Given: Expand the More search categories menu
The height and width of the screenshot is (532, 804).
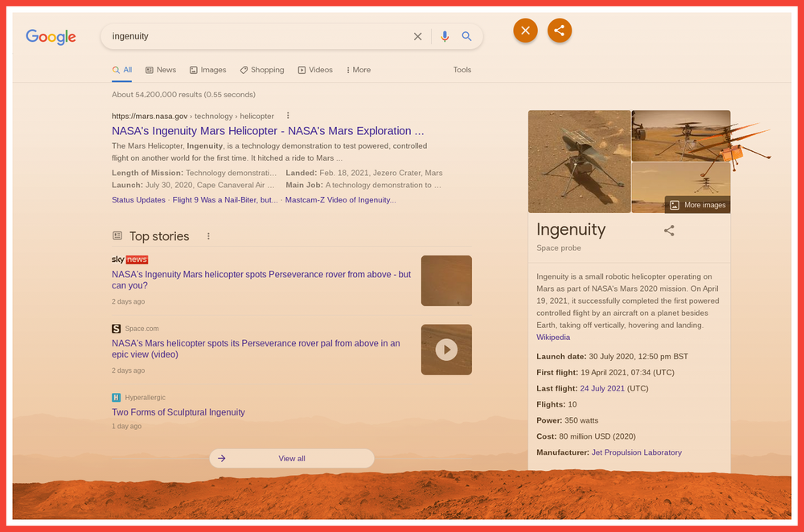Looking at the screenshot, I should point(359,70).
